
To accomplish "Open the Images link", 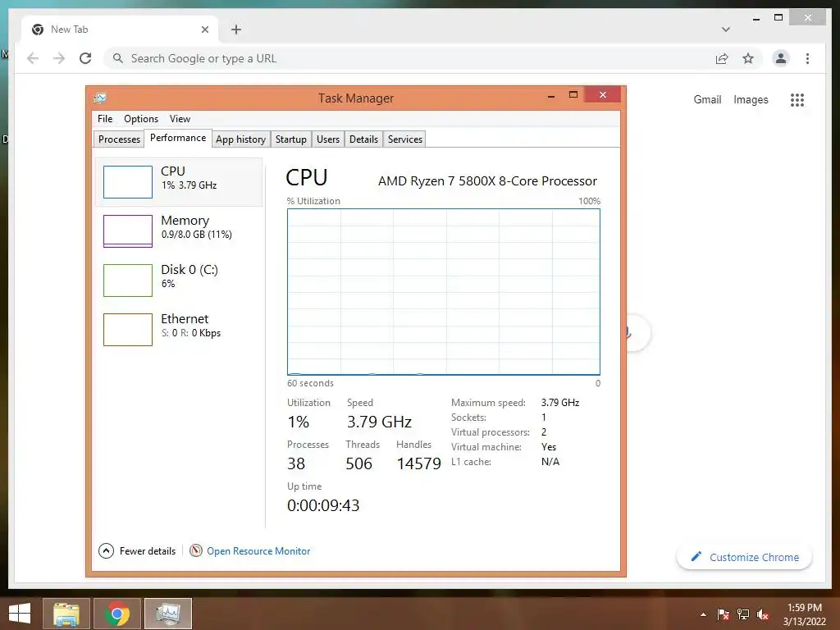I will [751, 99].
